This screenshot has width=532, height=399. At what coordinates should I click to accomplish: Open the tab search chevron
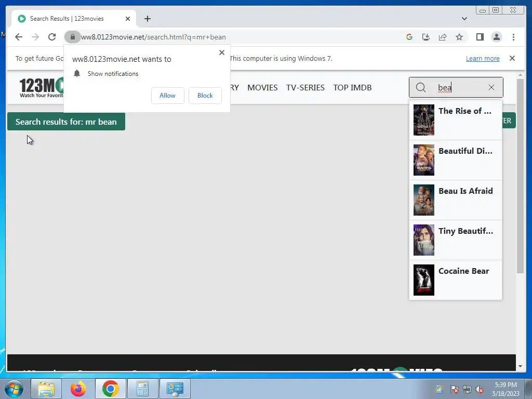(464, 19)
